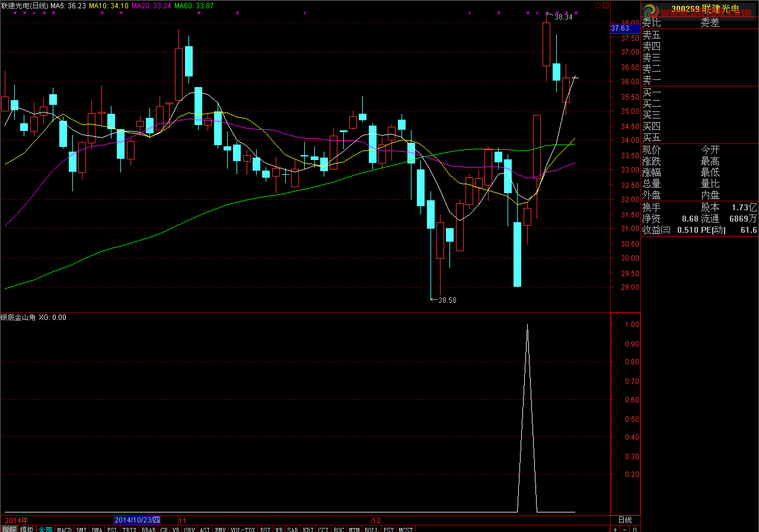The height and width of the screenshot is (532, 759).
Task: Click the 38.34 high price annotation
Action: (563, 17)
